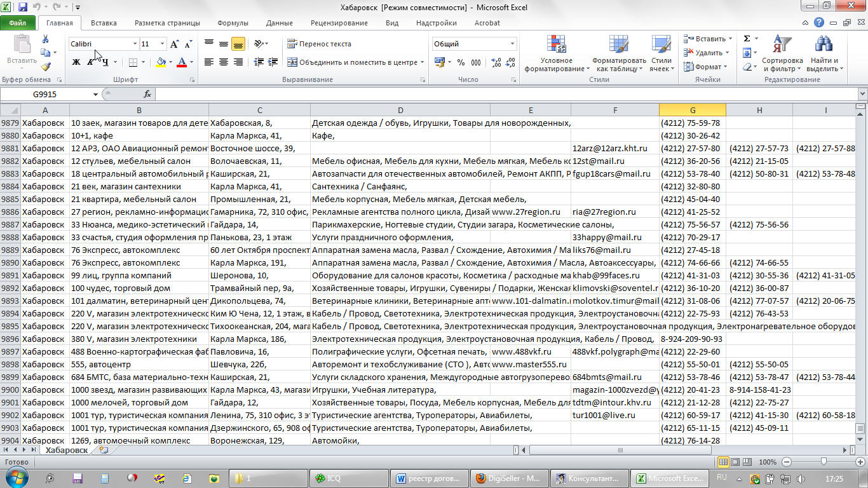Image resolution: width=868 pixels, height=488 pixels.
Task: Increase cell indent
Action: (274, 62)
